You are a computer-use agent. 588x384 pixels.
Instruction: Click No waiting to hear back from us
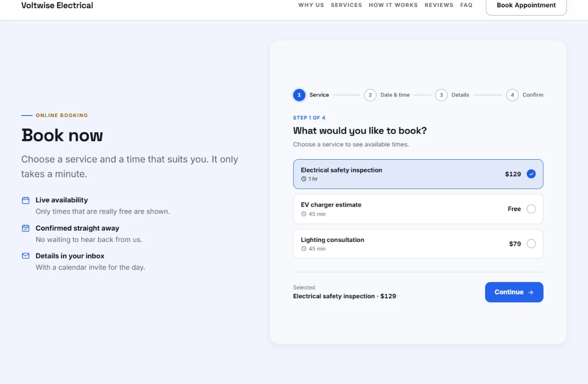pos(89,240)
